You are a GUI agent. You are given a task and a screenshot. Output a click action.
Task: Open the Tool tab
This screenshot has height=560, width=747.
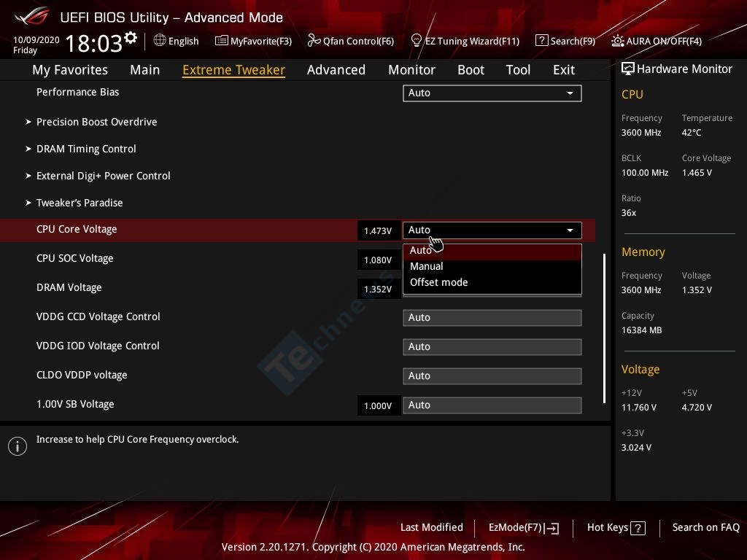pos(518,70)
